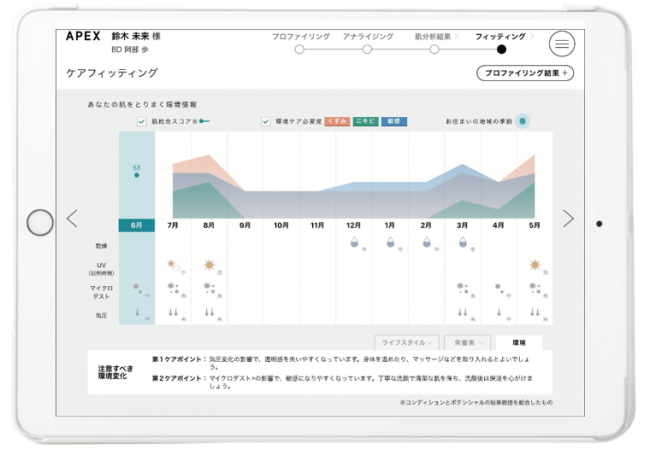Click the May UV sun icon
650x455 pixels.
[x=535, y=264]
